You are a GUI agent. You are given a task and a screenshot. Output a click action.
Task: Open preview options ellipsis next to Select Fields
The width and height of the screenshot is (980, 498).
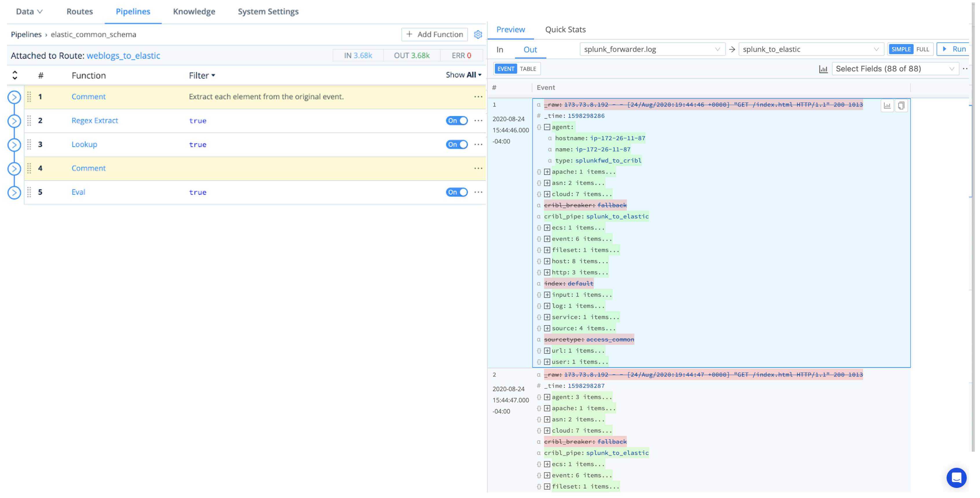(x=965, y=69)
